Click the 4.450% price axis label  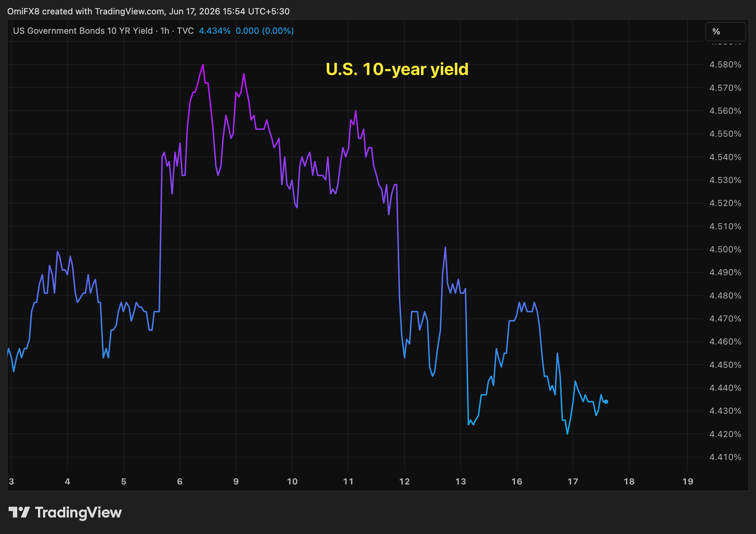pyautogui.click(x=725, y=365)
